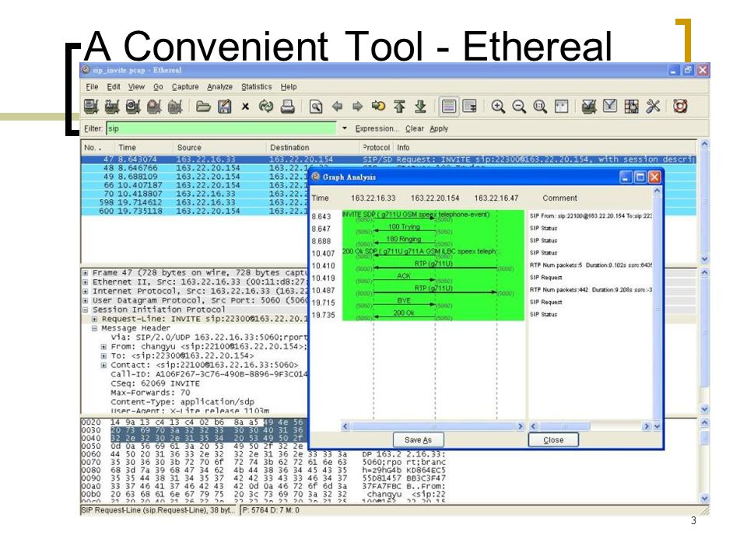
Task: Start a new live capture icon
Action: pos(132,107)
